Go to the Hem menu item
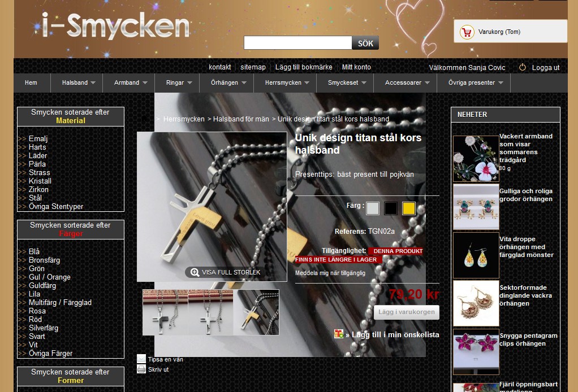Image resolution: width=578 pixels, height=392 pixels. tap(31, 83)
